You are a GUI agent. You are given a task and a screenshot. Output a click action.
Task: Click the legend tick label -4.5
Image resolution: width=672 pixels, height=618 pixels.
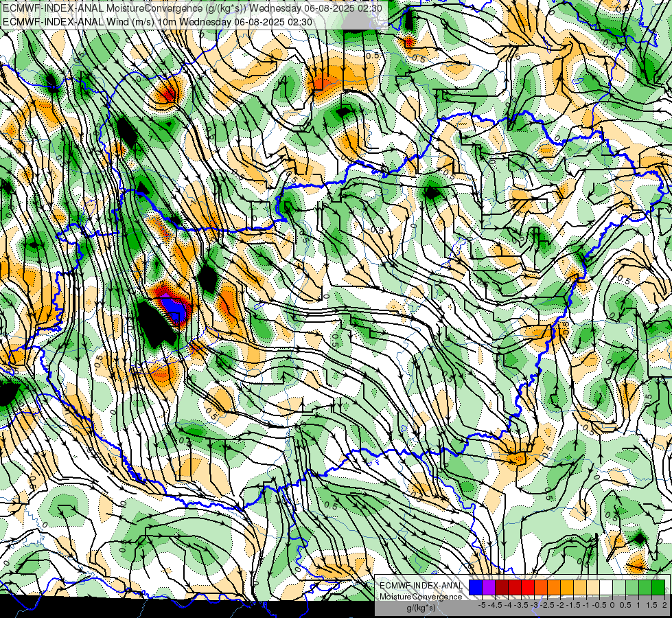tap(495, 605)
